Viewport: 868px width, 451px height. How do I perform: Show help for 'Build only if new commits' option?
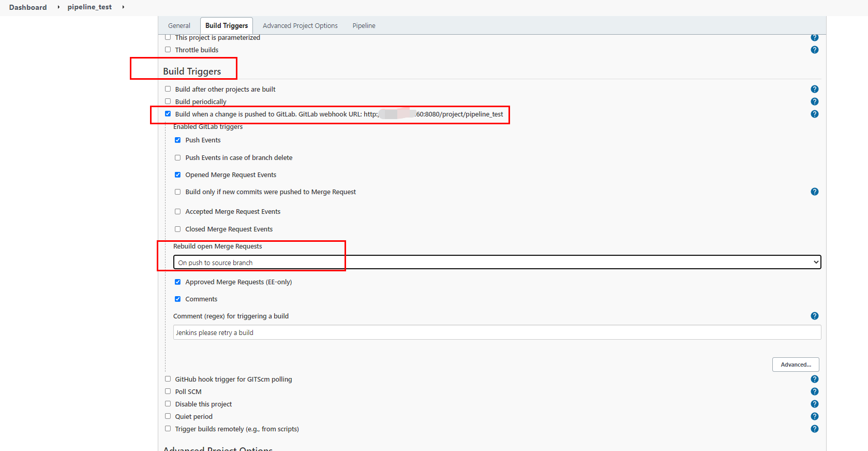(x=815, y=192)
